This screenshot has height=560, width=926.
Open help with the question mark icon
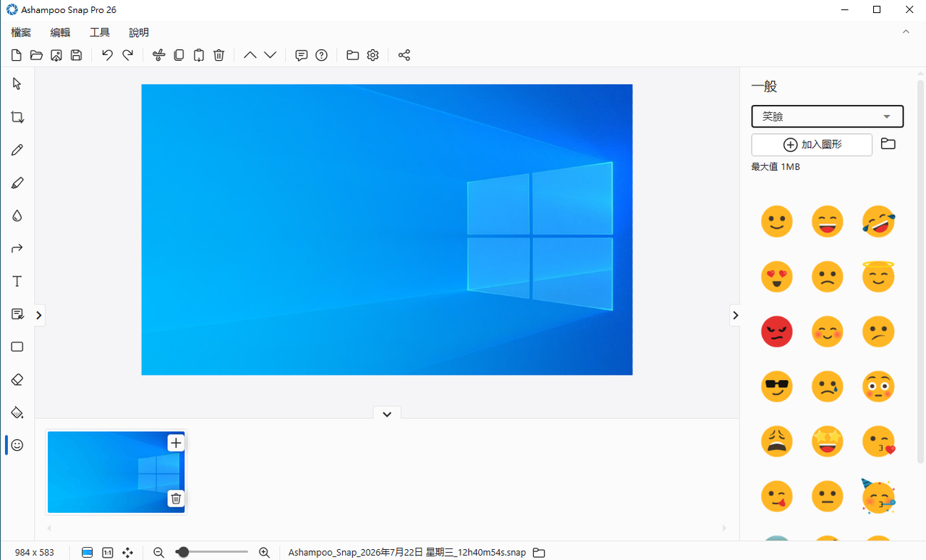coord(322,55)
